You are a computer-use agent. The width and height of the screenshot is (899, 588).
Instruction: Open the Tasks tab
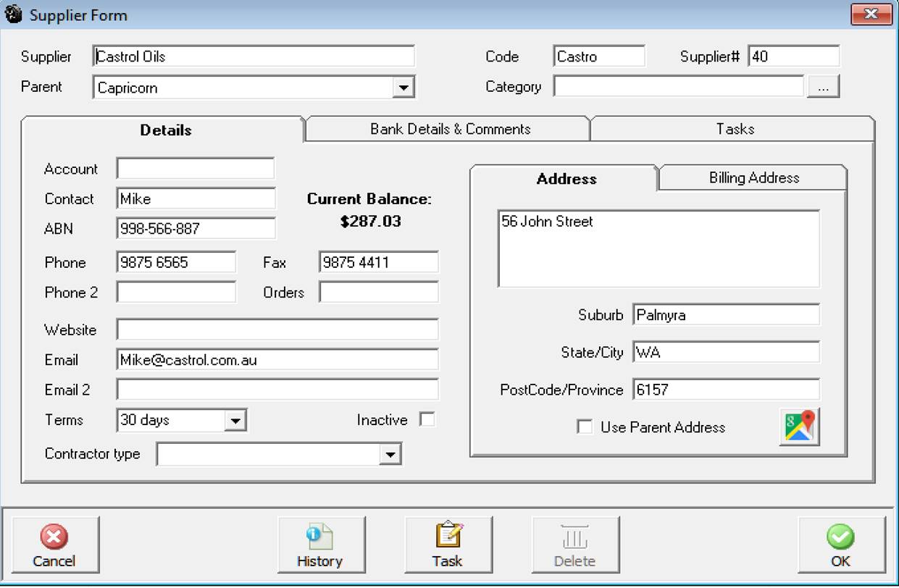coord(735,129)
